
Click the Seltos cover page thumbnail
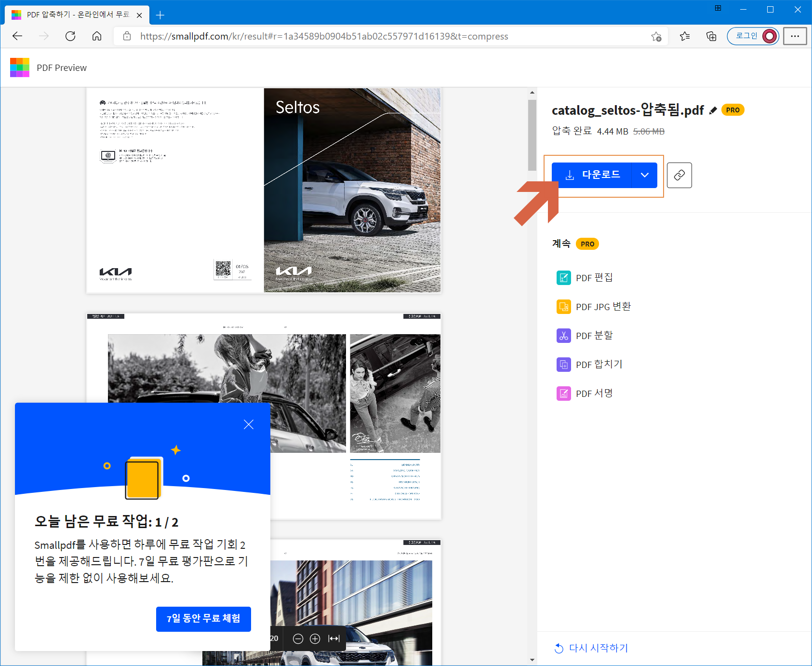264,190
